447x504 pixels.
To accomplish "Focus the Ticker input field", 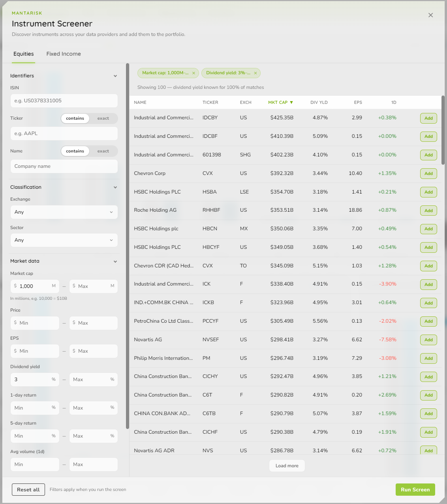I will click(x=64, y=134).
